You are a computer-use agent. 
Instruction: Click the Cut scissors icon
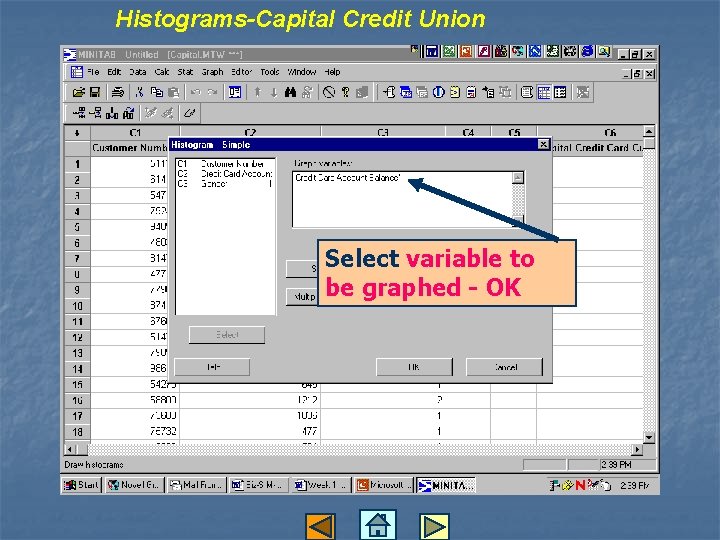tap(140, 92)
